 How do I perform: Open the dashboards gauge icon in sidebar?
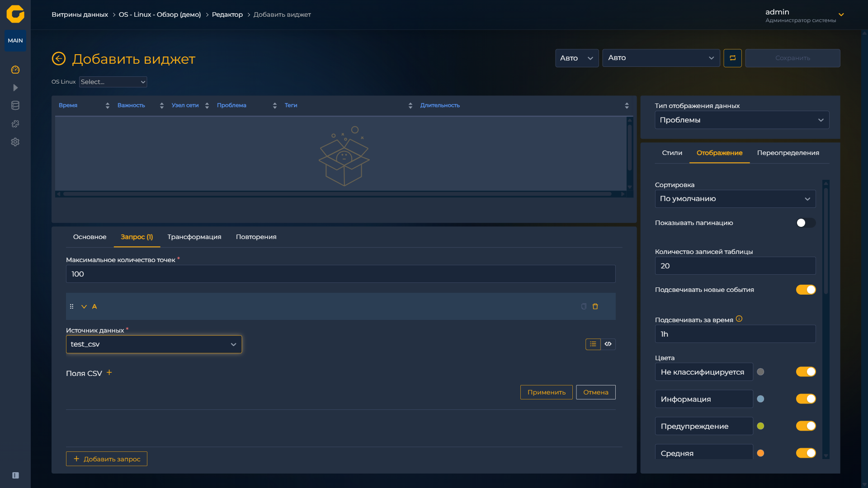pos(15,70)
